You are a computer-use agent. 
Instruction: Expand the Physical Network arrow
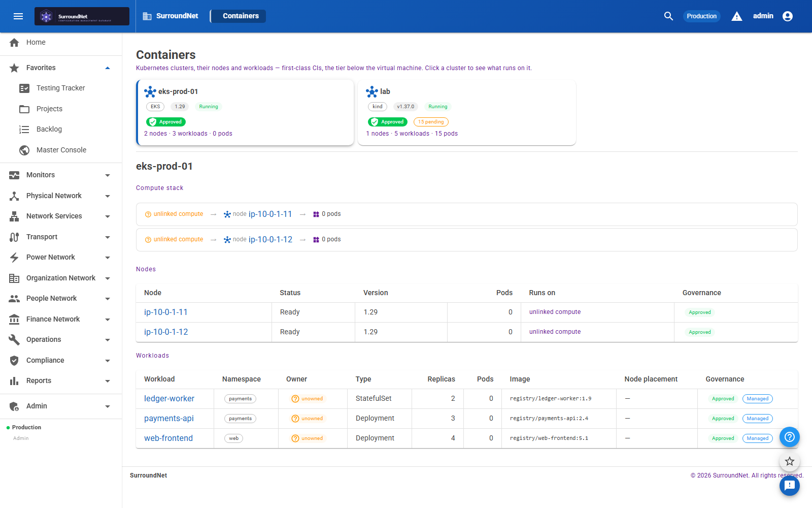pyautogui.click(x=108, y=196)
